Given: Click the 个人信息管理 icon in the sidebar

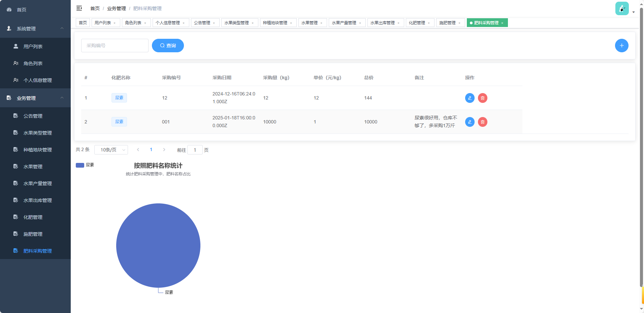Looking at the screenshot, I should (15, 80).
